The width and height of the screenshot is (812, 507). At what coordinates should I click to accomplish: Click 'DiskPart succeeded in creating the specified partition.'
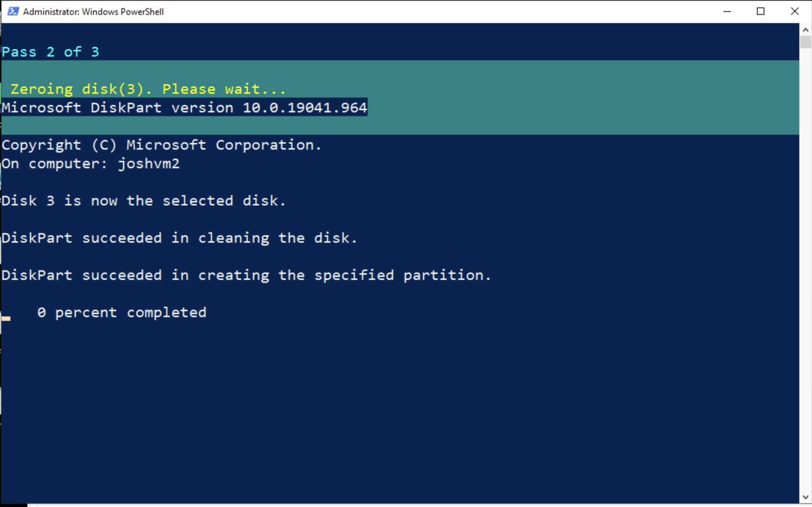(x=246, y=275)
